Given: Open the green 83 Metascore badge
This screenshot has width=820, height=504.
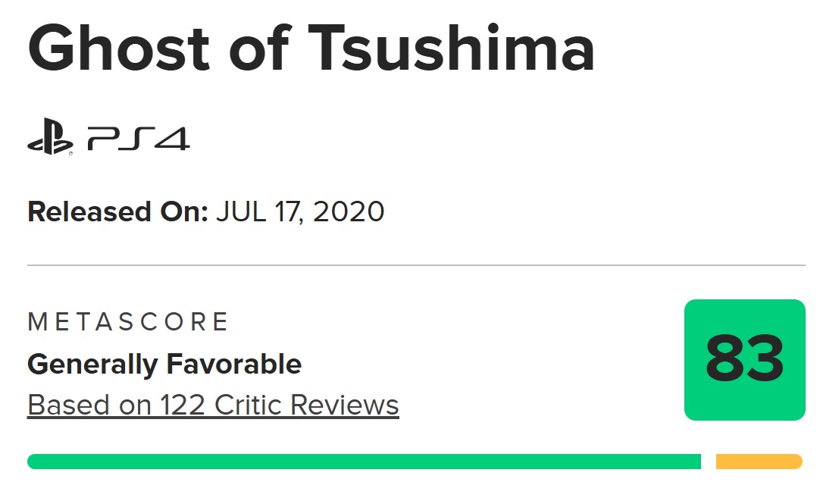Looking at the screenshot, I should [745, 360].
